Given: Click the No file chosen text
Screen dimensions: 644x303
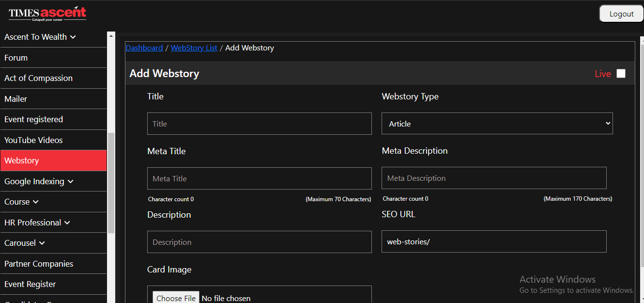Looking at the screenshot, I should [x=226, y=298].
